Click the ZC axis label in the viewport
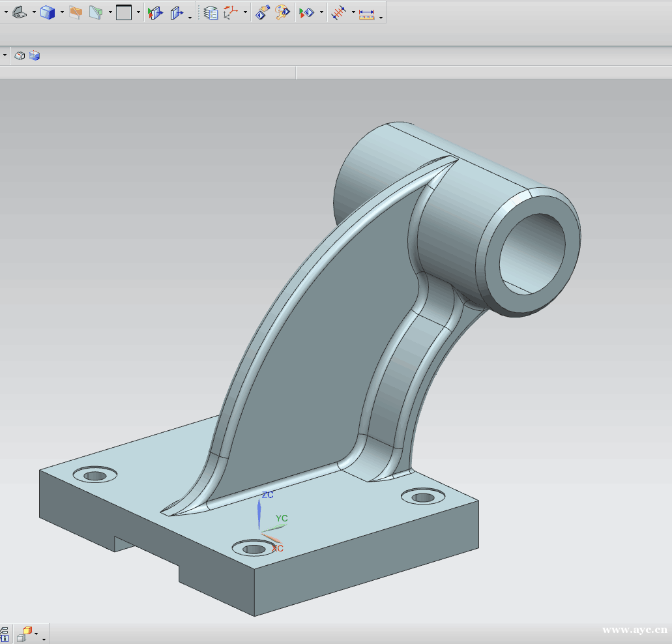This screenshot has height=644, width=672. point(267,495)
